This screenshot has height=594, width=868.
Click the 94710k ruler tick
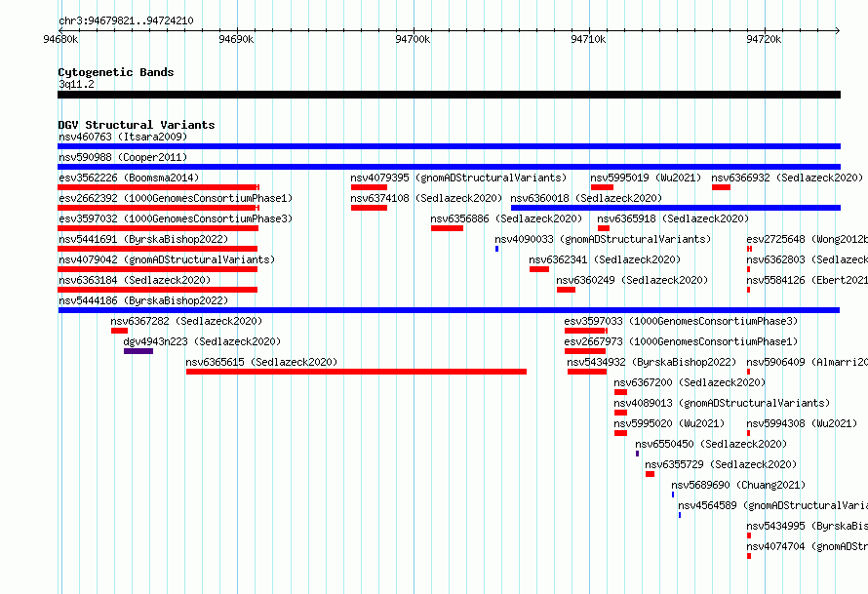click(x=588, y=39)
